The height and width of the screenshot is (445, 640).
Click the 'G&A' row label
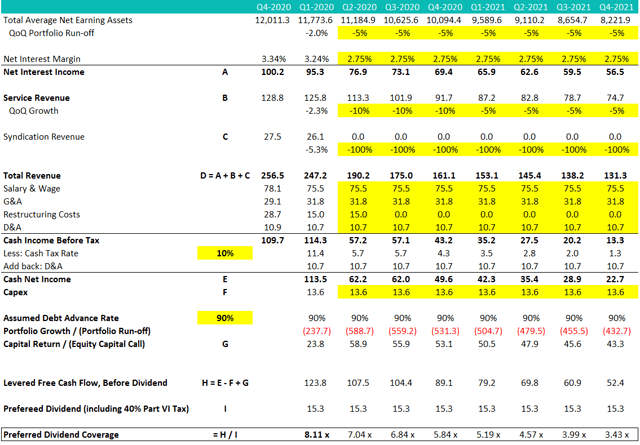[x=13, y=201]
